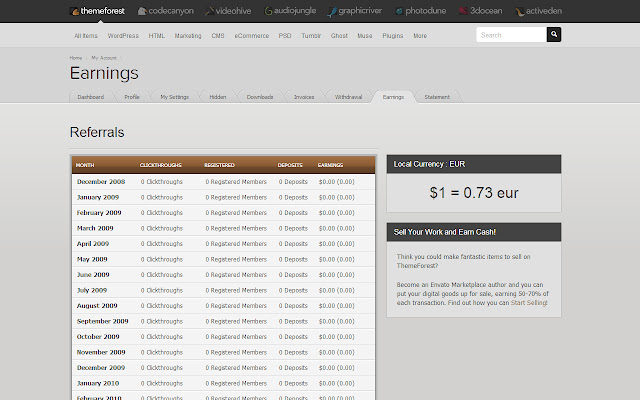This screenshot has width=640, height=400.
Task: Open the videohive marketplace icon
Action: pyautogui.click(x=209, y=11)
